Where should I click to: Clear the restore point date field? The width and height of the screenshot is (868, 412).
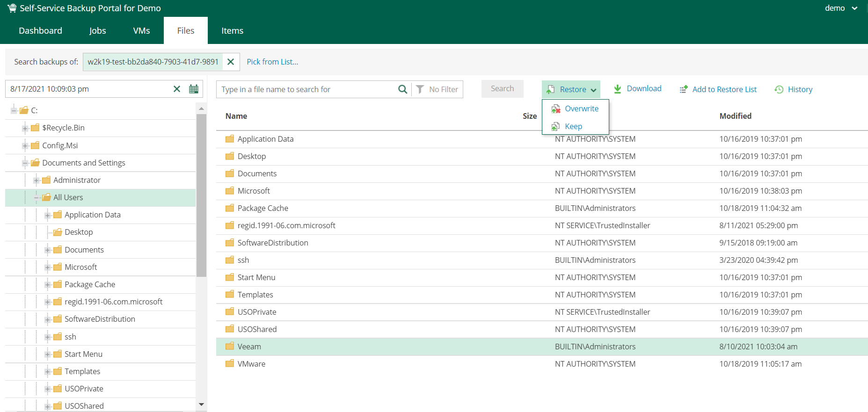click(177, 89)
